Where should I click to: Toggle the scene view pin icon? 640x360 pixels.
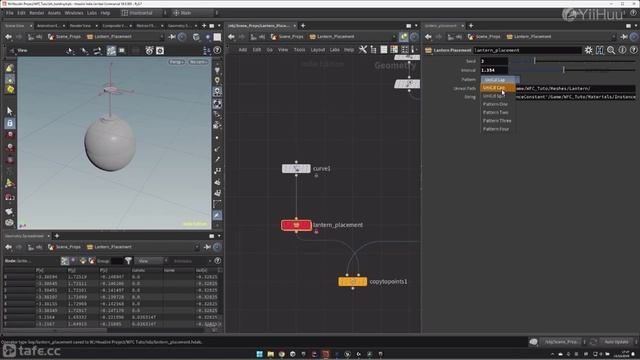tap(172, 37)
